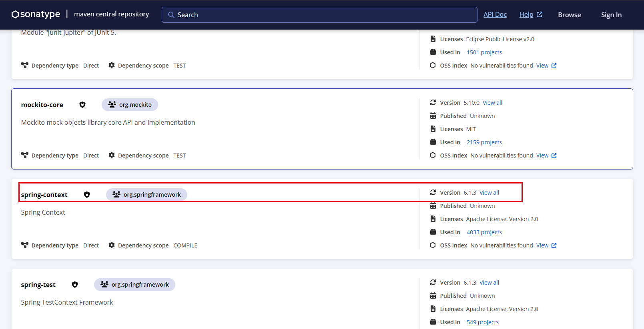Open OSS Index View link for mockito-core
This screenshot has height=329, width=644.
click(x=546, y=156)
